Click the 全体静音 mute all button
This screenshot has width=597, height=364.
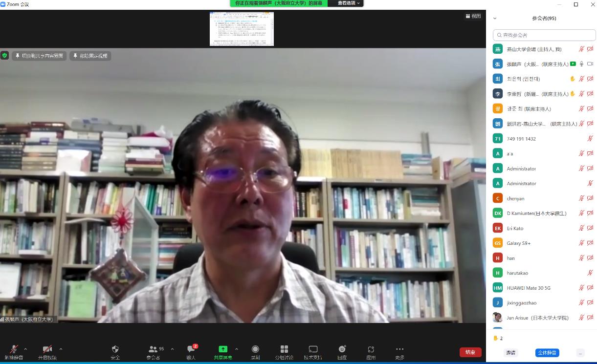pyautogui.click(x=547, y=352)
